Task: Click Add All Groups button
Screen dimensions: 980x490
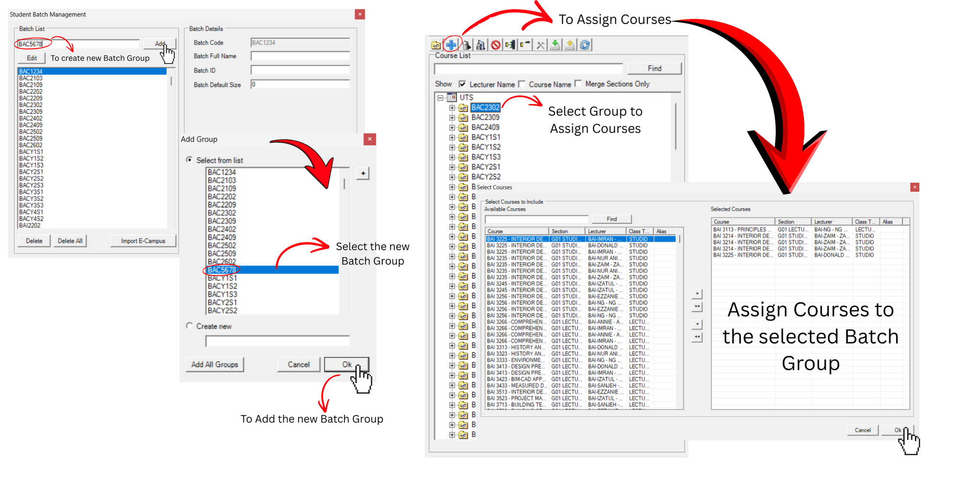Action: [x=215, y=365]
